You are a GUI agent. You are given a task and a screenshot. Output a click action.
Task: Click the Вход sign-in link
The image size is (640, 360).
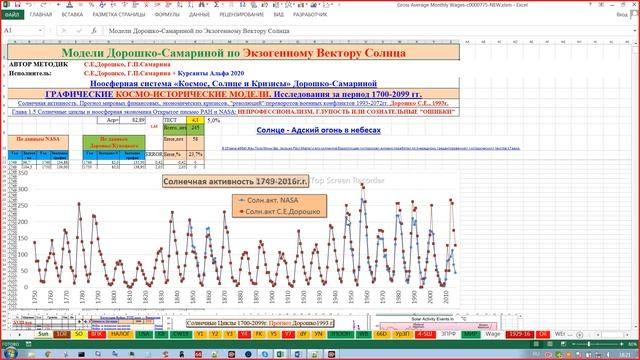pos(622,15)
